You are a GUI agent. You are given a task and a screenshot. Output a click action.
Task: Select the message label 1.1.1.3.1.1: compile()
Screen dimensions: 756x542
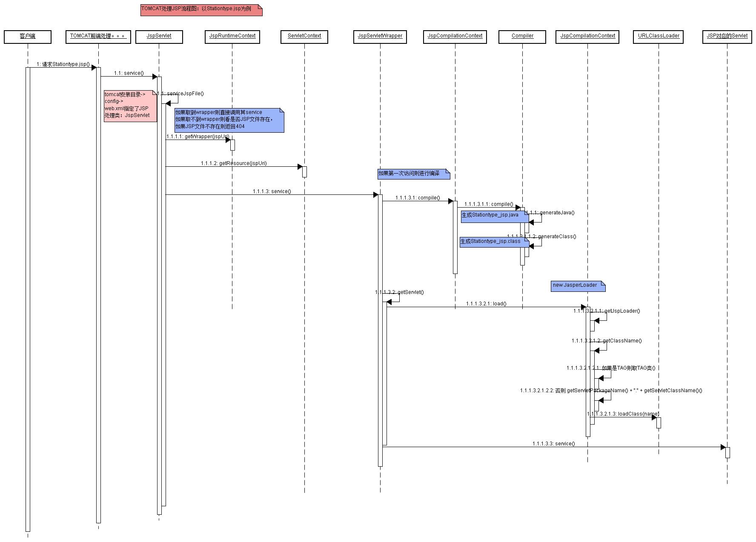coord(489,204)
